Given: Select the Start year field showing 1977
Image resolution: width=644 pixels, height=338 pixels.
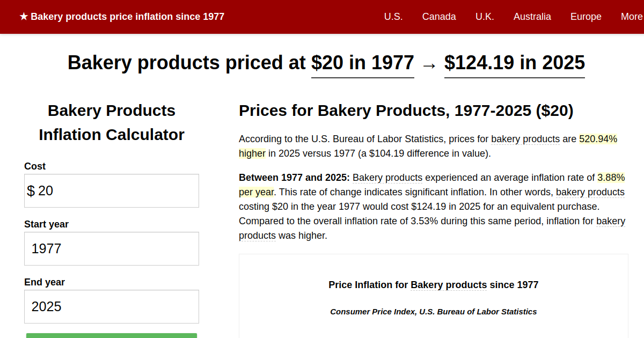Looking at the screenshot, I should pos(111,248).
